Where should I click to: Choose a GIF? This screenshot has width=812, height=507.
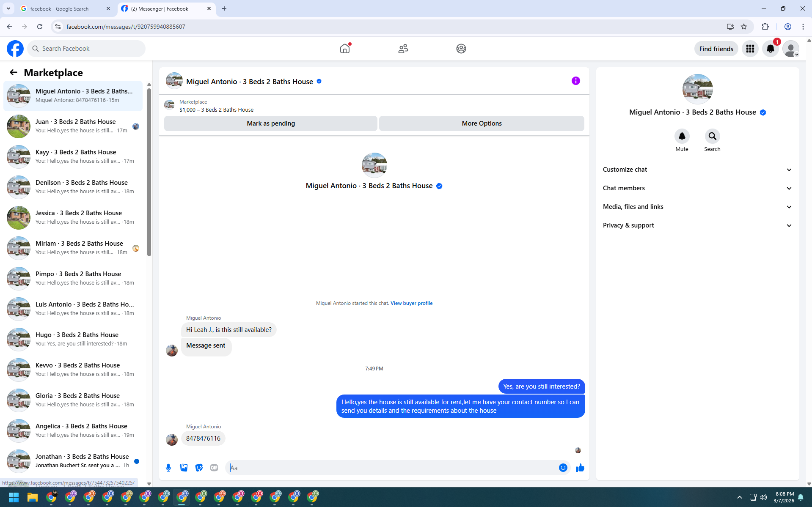tap(214, 468)
